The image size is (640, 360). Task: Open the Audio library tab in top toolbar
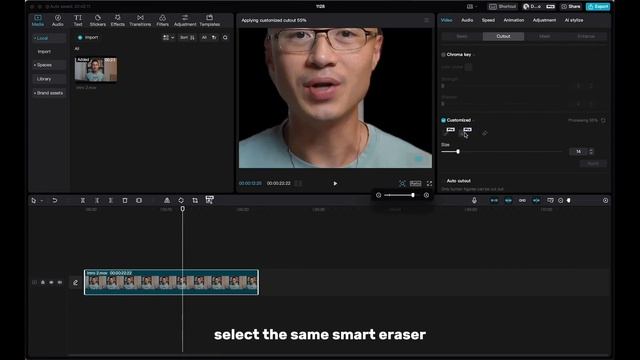58,20
